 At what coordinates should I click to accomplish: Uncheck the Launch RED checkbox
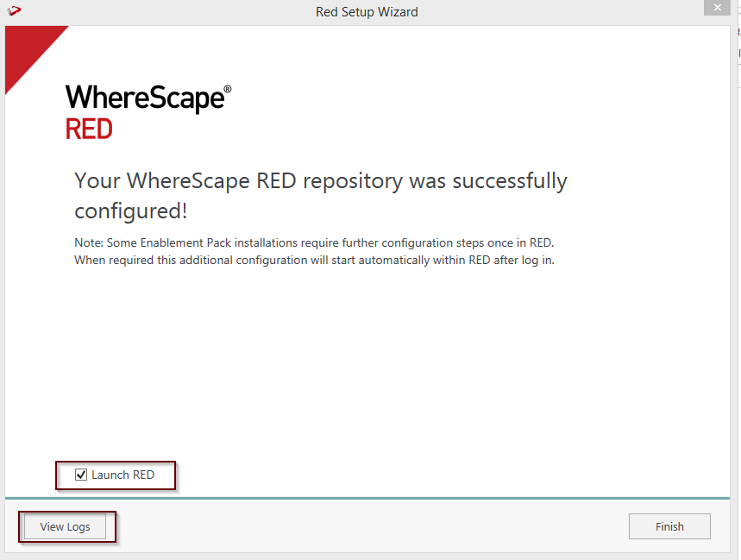[x=81, y=475]
